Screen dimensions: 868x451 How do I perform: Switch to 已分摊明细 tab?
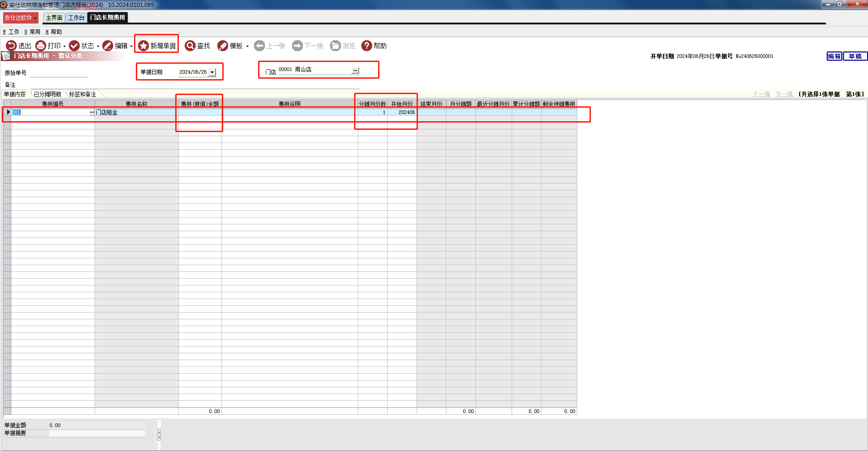tap(48, 94)
